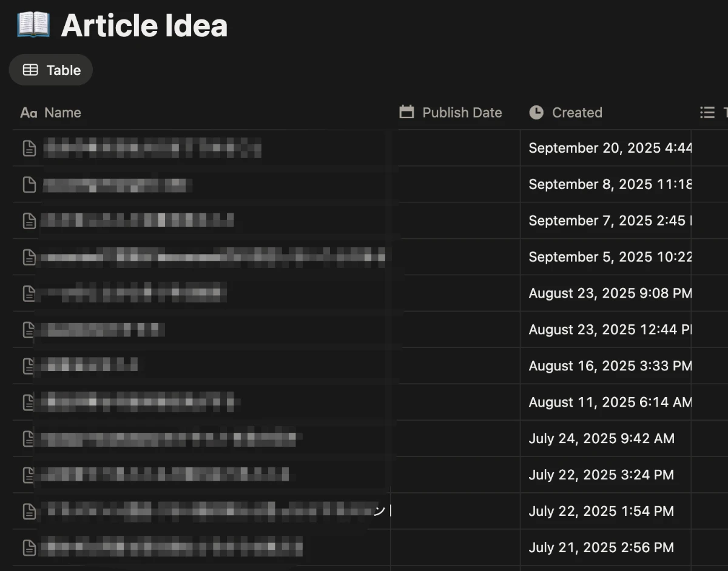Switch to the Table view tab

(51, 70)
